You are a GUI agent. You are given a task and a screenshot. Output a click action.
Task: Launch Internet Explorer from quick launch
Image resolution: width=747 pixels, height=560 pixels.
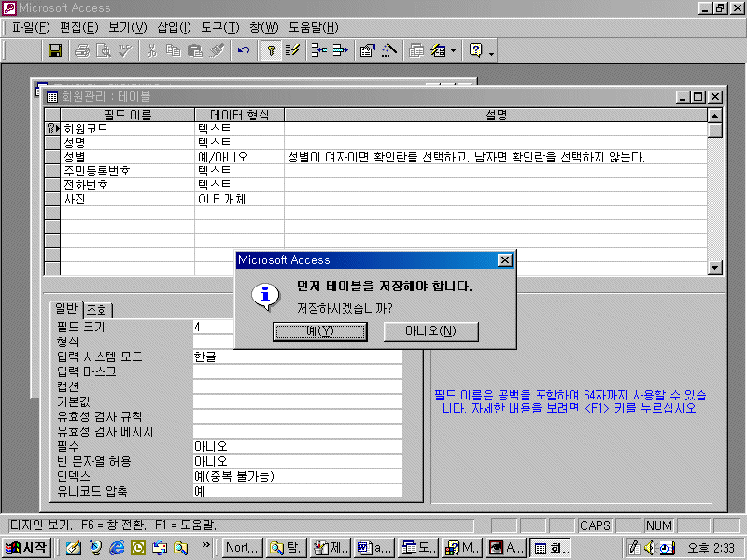click(116, 548)
